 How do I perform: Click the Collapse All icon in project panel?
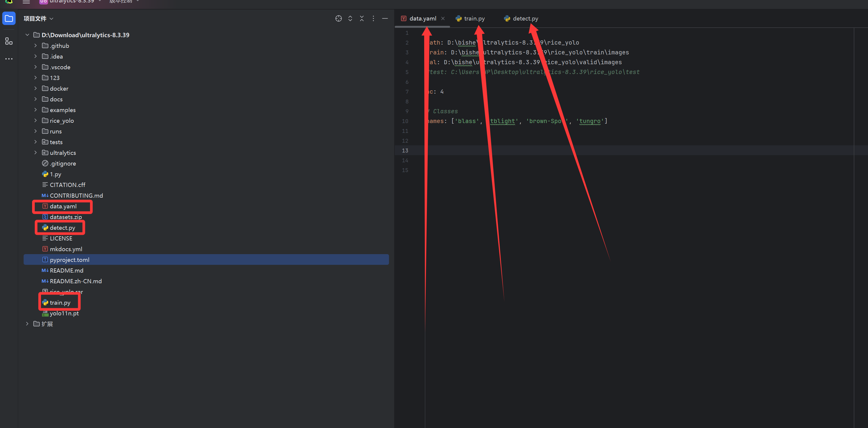click(x=362, y=18)
